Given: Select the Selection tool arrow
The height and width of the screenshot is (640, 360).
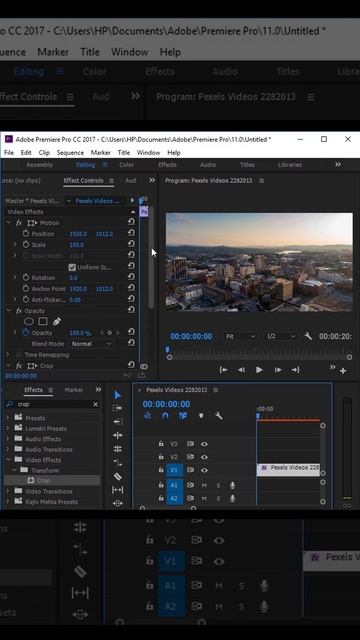Looking at the screenshot, I should [118, 395].
